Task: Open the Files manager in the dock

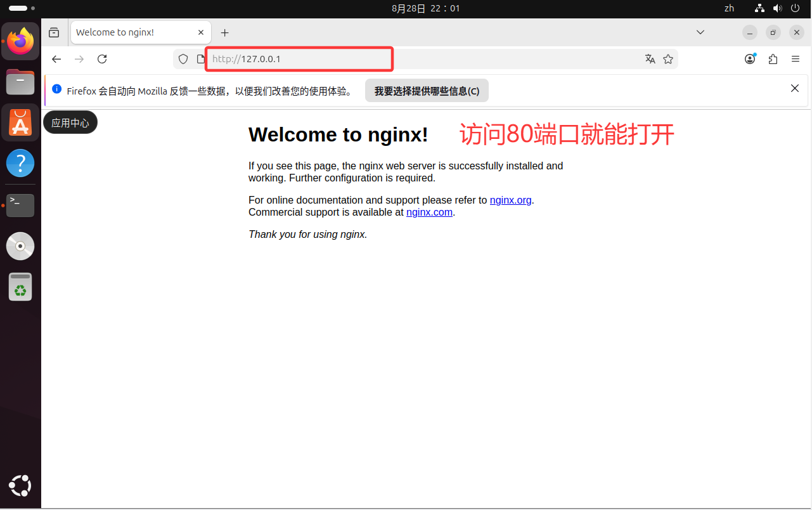Action: coord(20,82)
